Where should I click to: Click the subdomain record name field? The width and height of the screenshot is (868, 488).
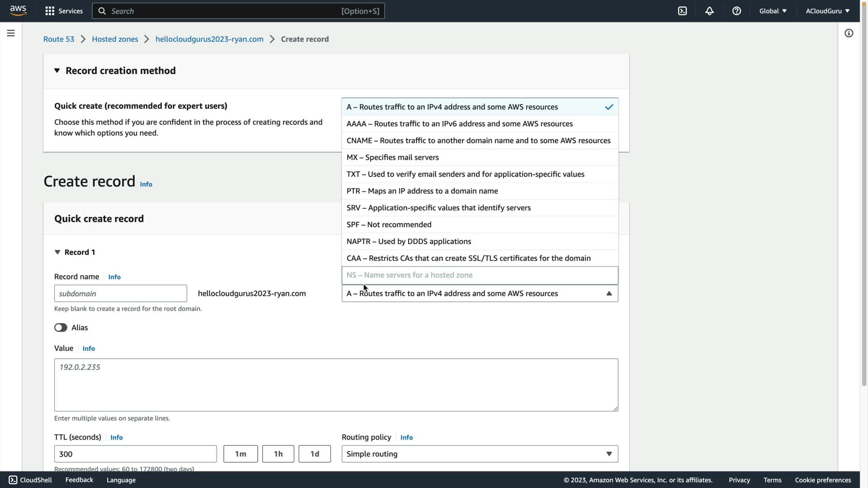pos(120,293)
